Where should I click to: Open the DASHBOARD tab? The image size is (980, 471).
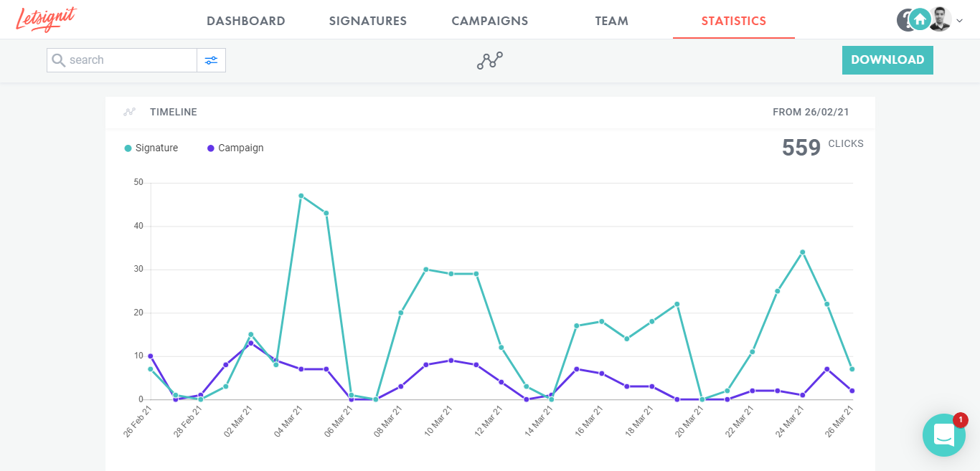click(x=246, y=21)
